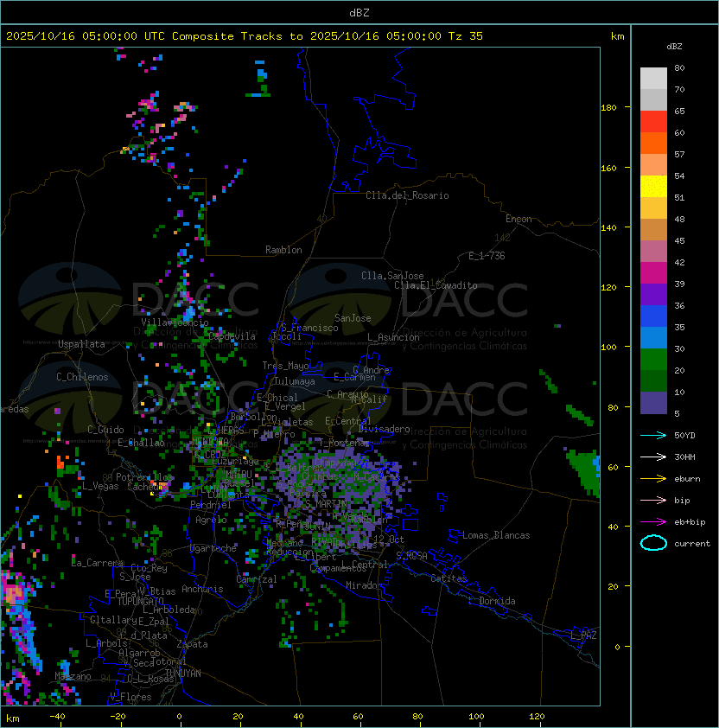The width and height of the screenshot is (719, 728).
Task: Pick the light gray 80–70 dBZ swatch
Action: (653, 79)
